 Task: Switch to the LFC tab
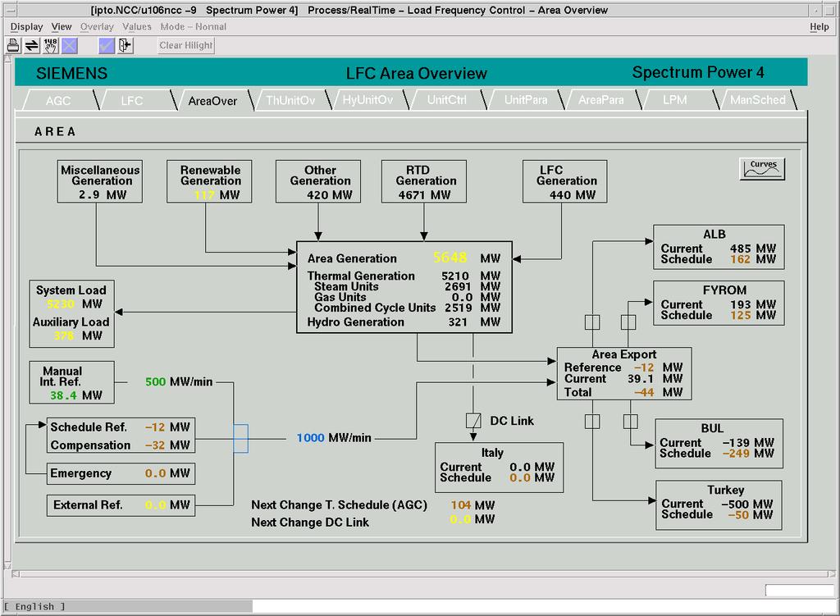132,100
